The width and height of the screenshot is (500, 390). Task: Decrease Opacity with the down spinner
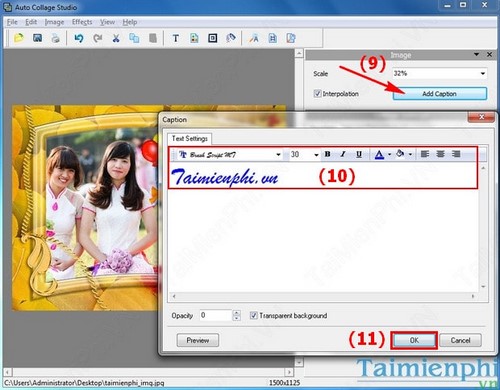pyautogui.click(x=236, y=318)
